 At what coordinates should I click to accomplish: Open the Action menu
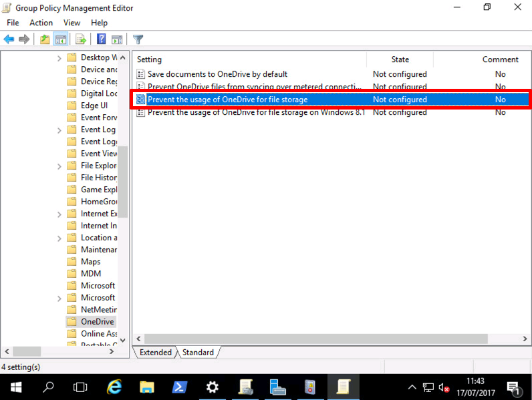41,23
